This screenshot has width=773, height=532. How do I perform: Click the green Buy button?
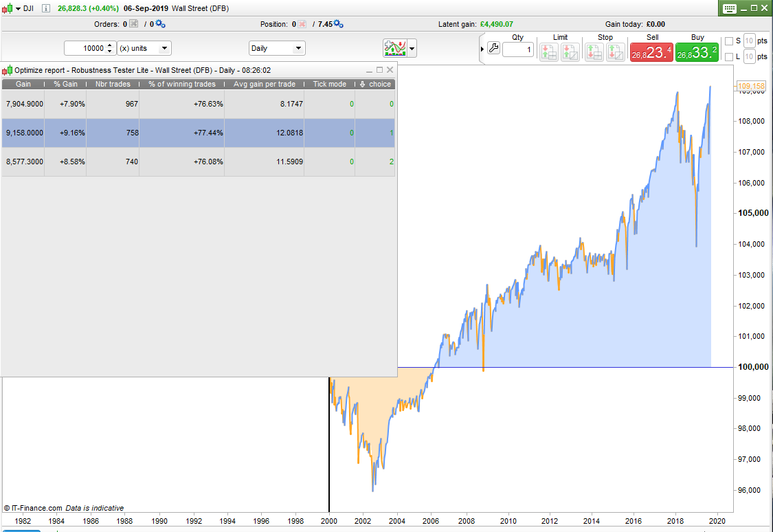coord(697,52)
